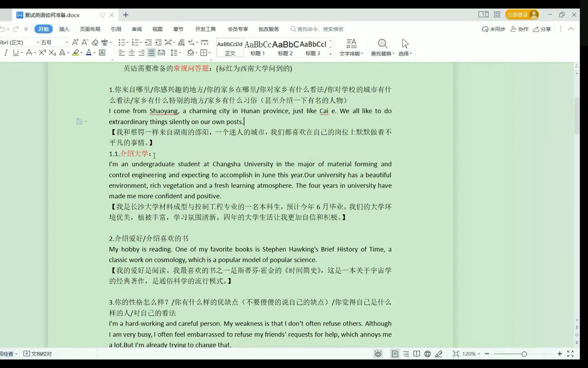Switch to the 页面布局 tab
This screenshot has width=588, height=368.
90,29
